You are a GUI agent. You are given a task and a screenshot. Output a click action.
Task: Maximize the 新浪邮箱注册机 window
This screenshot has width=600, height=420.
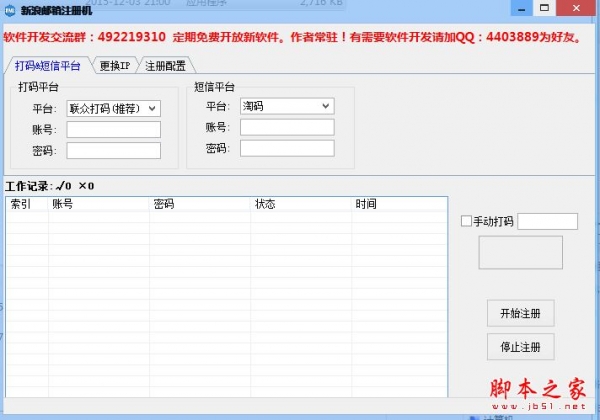[544, 8]
